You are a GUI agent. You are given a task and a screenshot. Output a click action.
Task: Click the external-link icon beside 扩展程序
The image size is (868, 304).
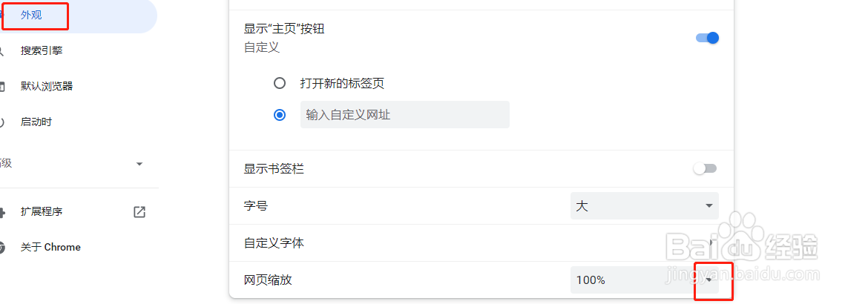[x=139, y=212]
